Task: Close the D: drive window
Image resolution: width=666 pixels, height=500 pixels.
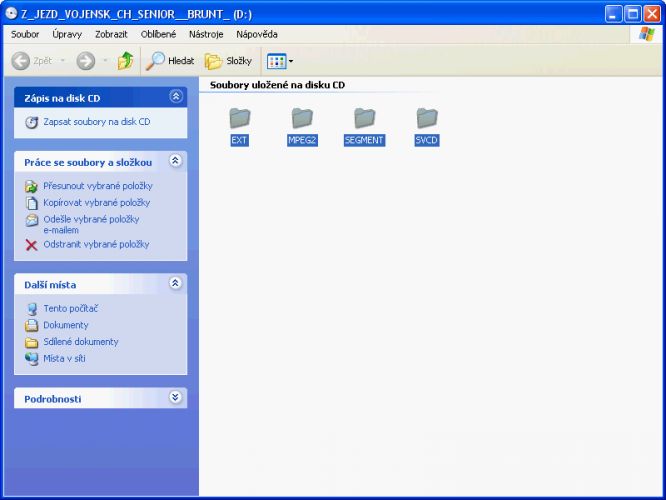Action: [652, 14]
